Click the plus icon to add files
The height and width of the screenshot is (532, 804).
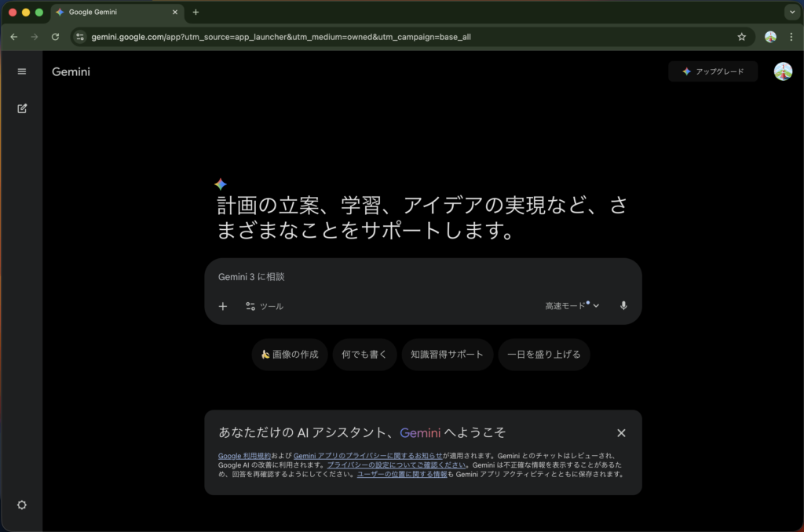pos(223,307)
